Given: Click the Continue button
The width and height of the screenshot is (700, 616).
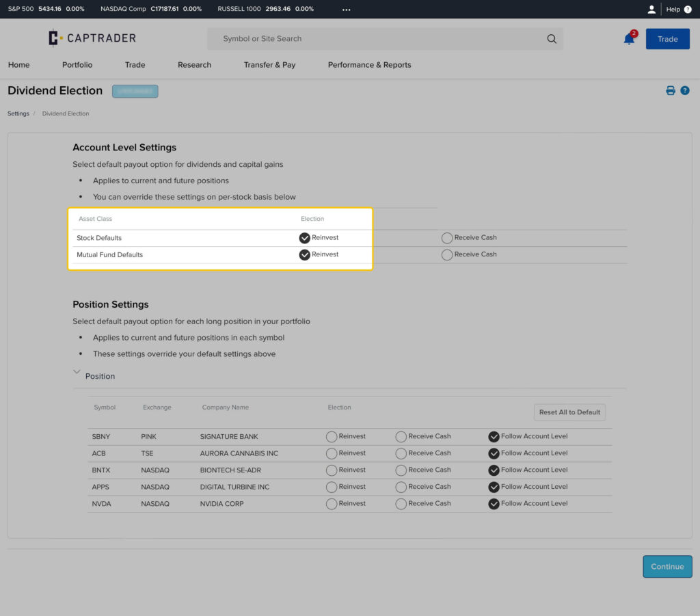Looking at the screenshot, I should pyautogui.click(x=667, y=567).
